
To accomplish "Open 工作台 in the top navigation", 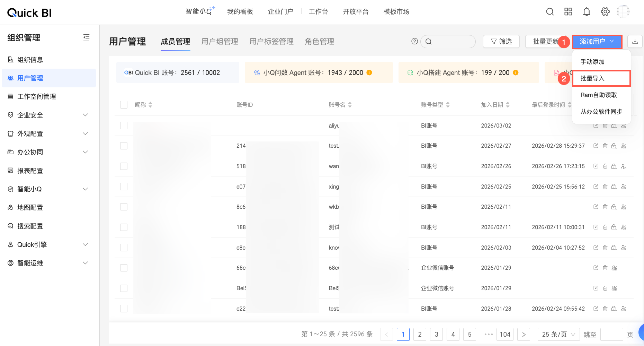I will pos(319,12).
